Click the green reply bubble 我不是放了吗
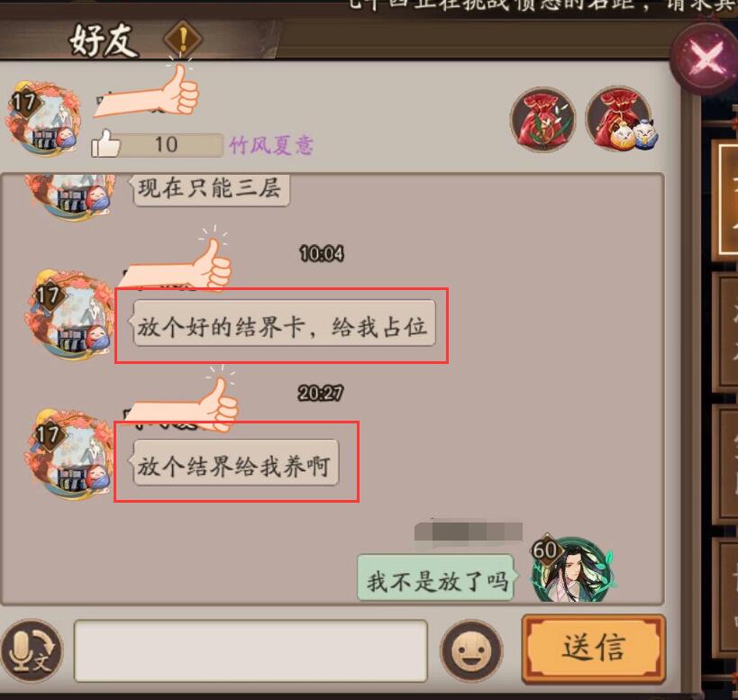This screenshot has width=738, height=700. [436, 578]
